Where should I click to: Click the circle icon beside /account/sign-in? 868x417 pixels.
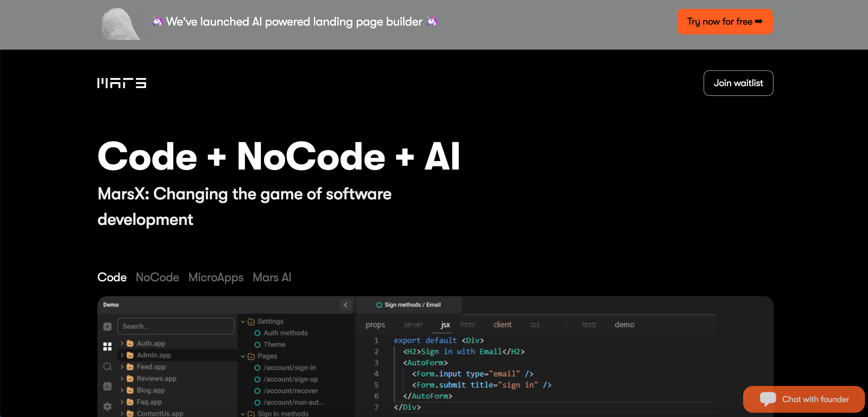click(257, 368)
